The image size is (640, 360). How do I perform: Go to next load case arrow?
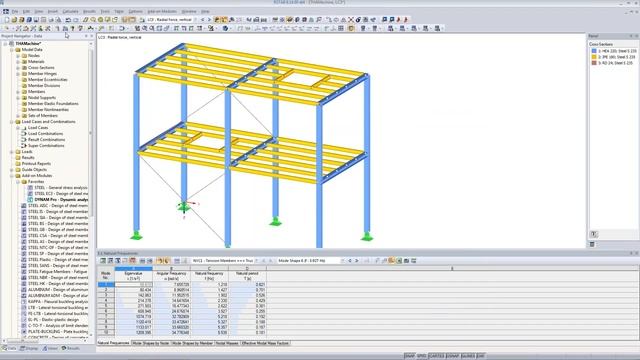coord(209,20)
